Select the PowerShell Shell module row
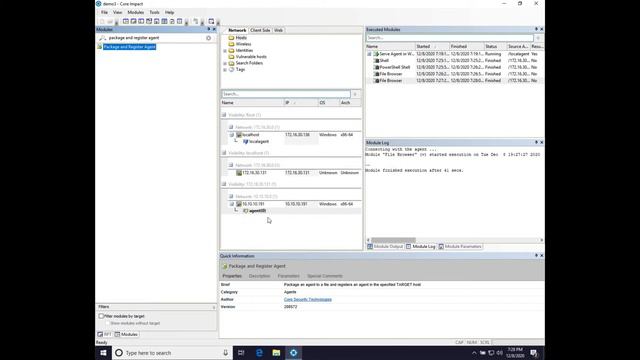640x360 pixels. 455,67
